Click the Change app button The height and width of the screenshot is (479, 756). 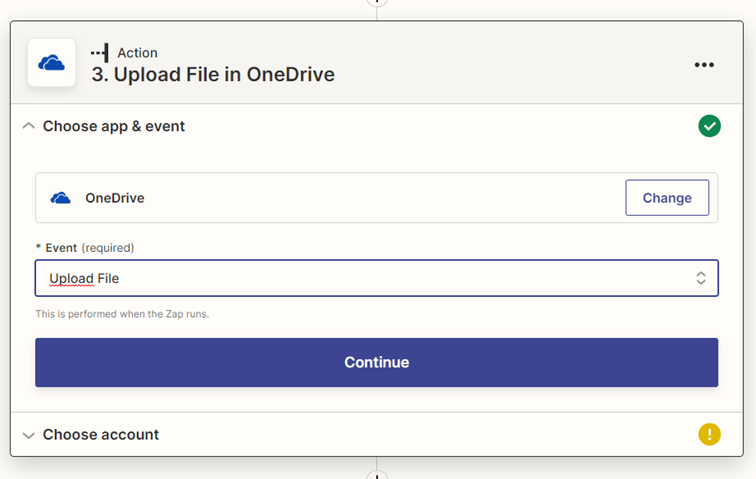click(667, 198)
